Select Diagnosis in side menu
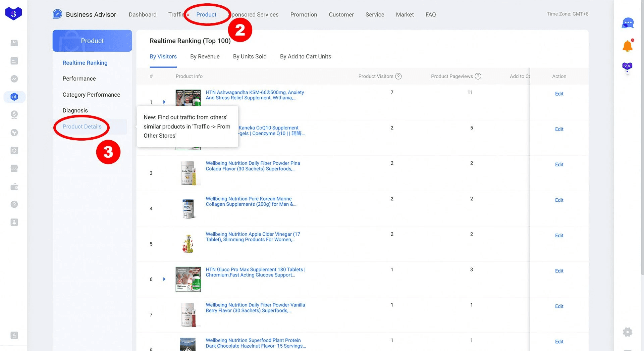 pos(75,110)
